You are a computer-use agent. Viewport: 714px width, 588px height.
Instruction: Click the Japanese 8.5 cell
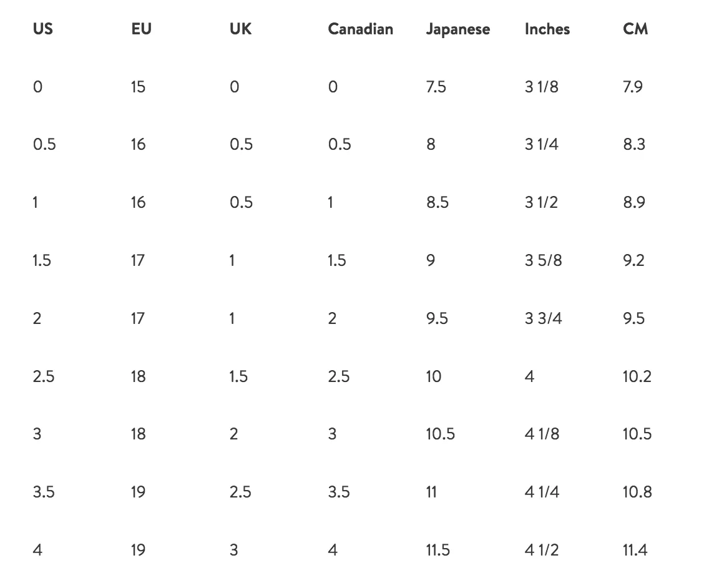[x=437, y=202]
